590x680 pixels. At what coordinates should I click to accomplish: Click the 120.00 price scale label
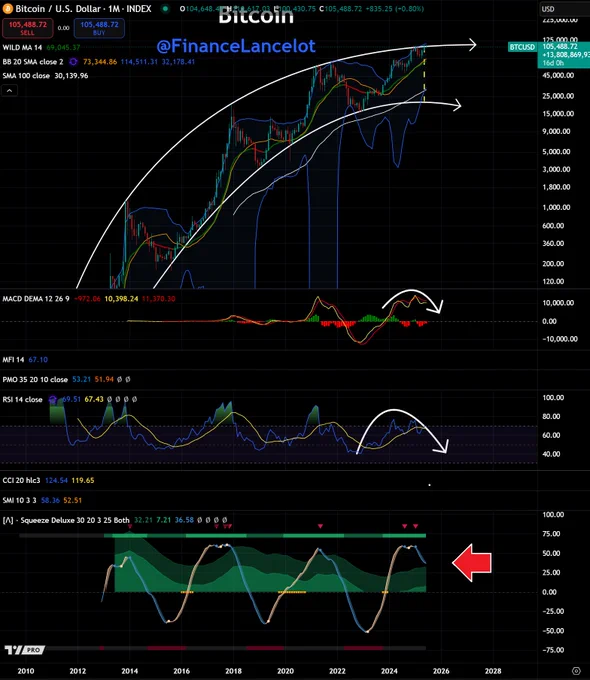coord(553,281)
